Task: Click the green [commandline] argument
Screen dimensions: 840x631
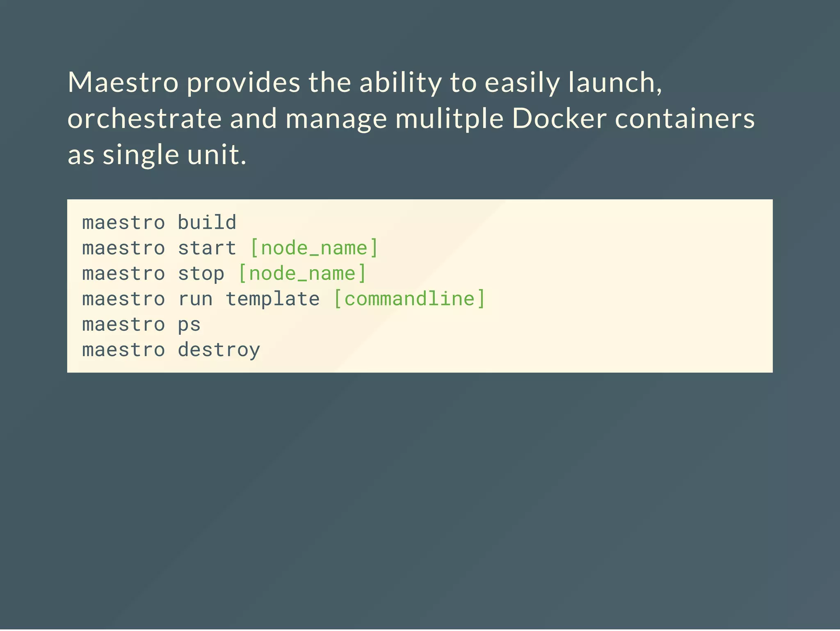Action: coord(409,299)
